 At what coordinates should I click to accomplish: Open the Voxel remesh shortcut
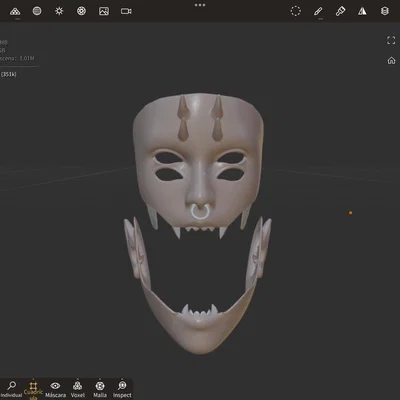[x=78, y=389]
